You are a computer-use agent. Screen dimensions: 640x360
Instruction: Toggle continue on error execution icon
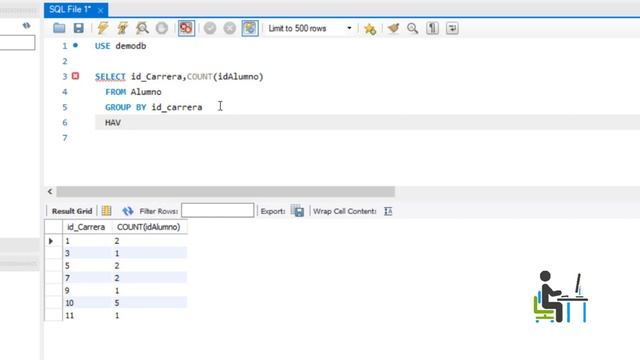pyautogui.click(x=186, y=28)
